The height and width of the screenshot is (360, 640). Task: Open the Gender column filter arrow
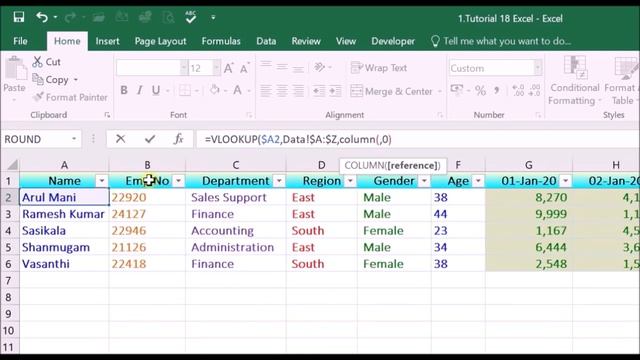pyautogui.click(x=424, y=181)
